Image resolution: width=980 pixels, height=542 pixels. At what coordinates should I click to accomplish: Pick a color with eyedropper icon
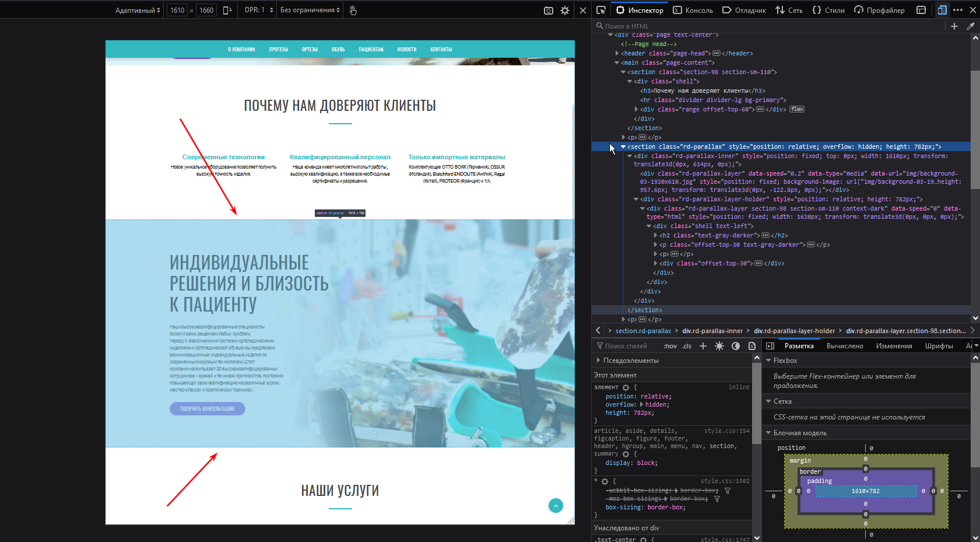point(971,26)
